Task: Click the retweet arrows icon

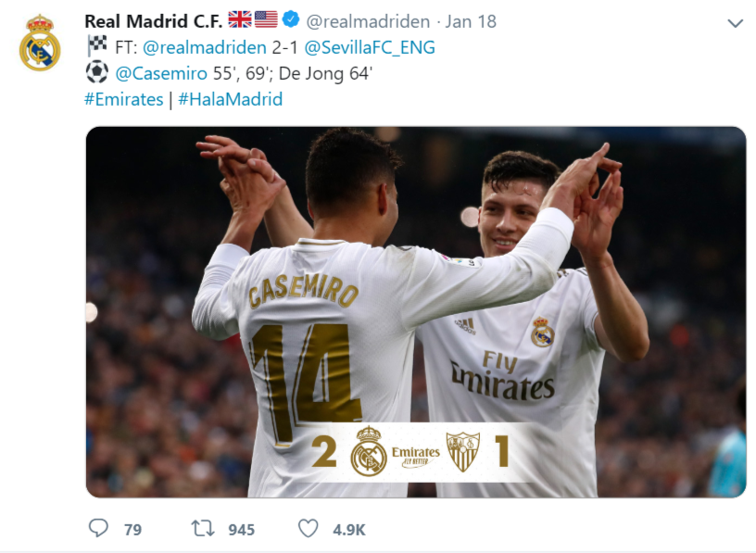Action: (x=203, y=528)
